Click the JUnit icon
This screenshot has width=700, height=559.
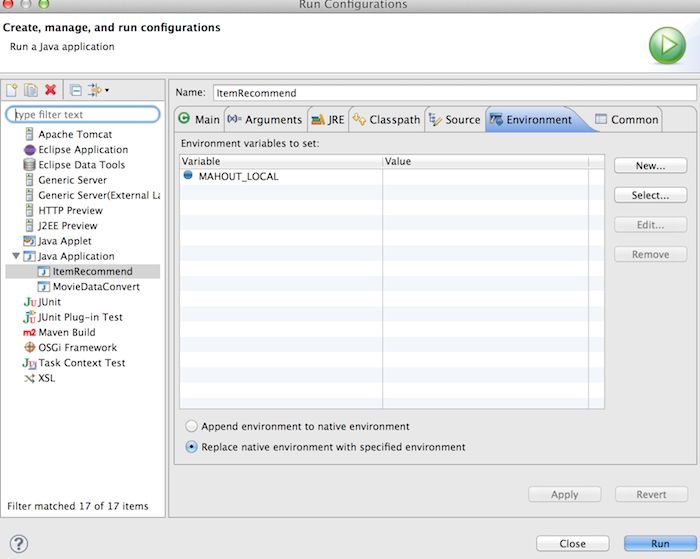29,302
